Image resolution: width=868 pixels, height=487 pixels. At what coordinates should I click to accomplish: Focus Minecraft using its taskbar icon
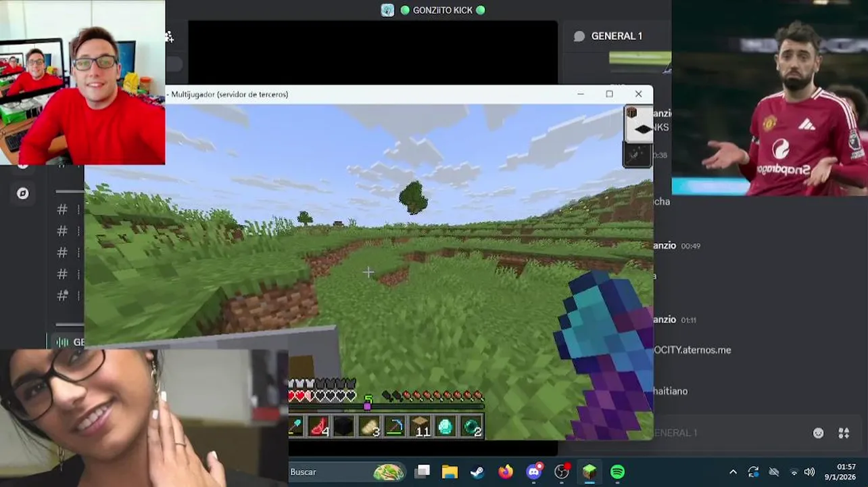589,471
